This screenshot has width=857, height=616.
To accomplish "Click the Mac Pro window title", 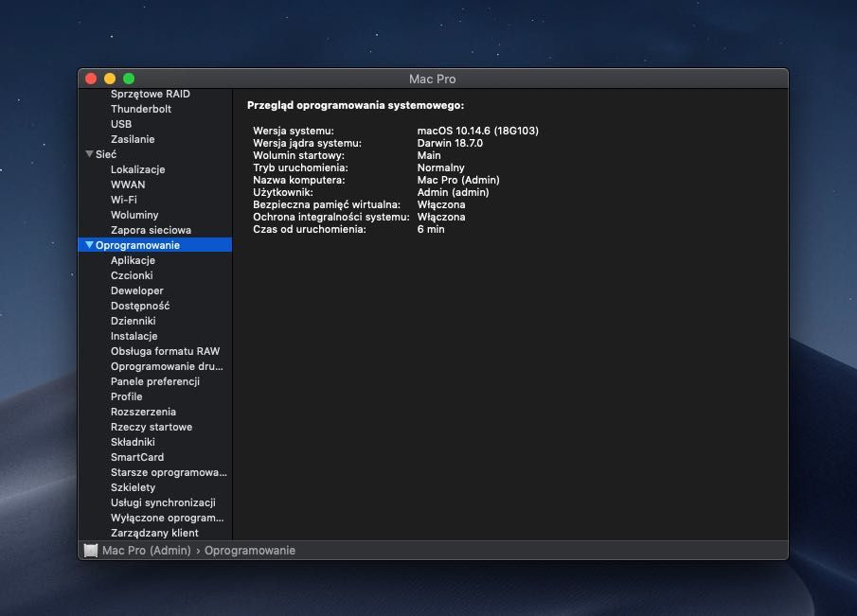I will click(433, 79).
